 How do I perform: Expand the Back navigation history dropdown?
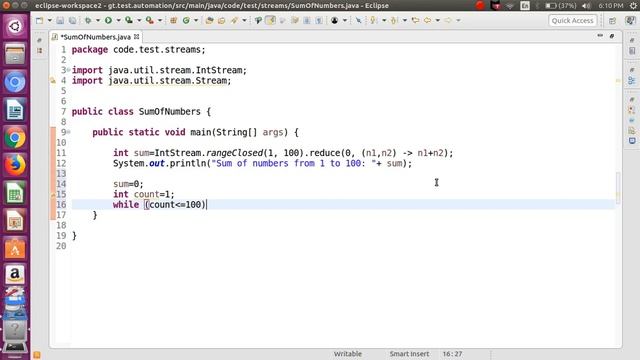[x=438, y=20]
